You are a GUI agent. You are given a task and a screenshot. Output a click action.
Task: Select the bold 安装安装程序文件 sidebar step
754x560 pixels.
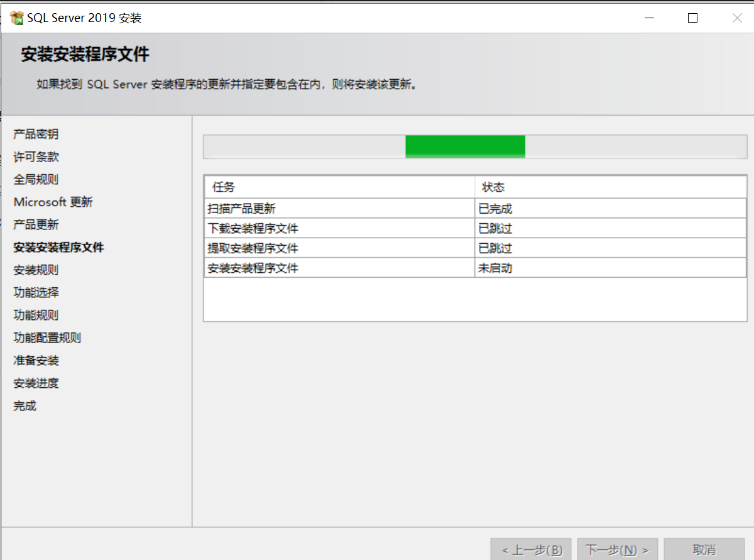point(58,248)
